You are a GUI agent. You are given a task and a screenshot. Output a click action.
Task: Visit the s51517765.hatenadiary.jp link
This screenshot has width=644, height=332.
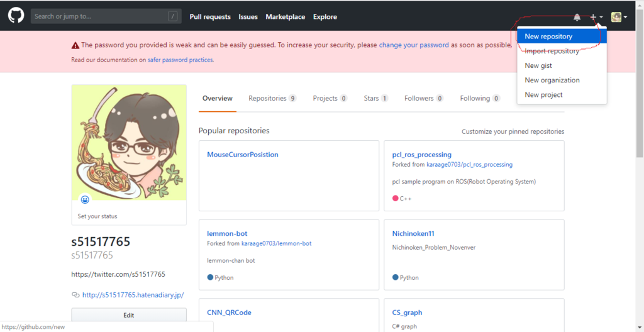[x=133, y=295]
